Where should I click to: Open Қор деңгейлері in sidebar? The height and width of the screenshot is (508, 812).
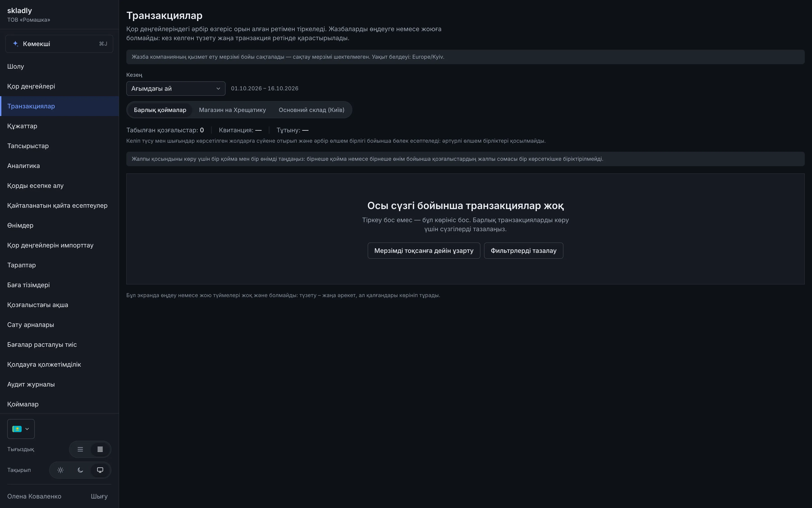59,86
